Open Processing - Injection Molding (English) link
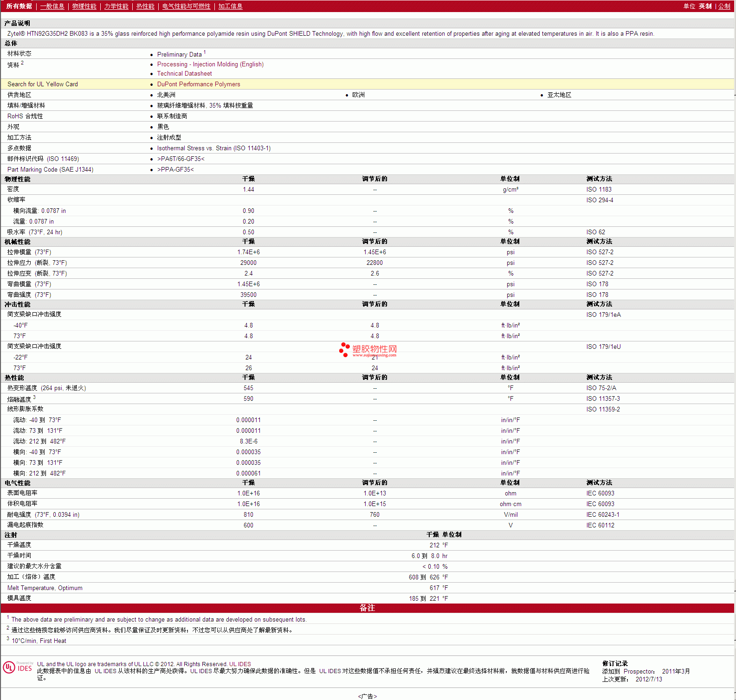This screenshot has width=736, height=700. (x=210, y=64)
